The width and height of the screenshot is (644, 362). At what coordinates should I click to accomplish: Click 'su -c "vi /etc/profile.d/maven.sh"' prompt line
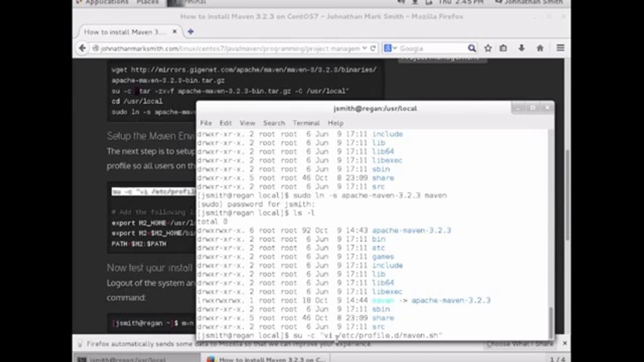point(319,335)
